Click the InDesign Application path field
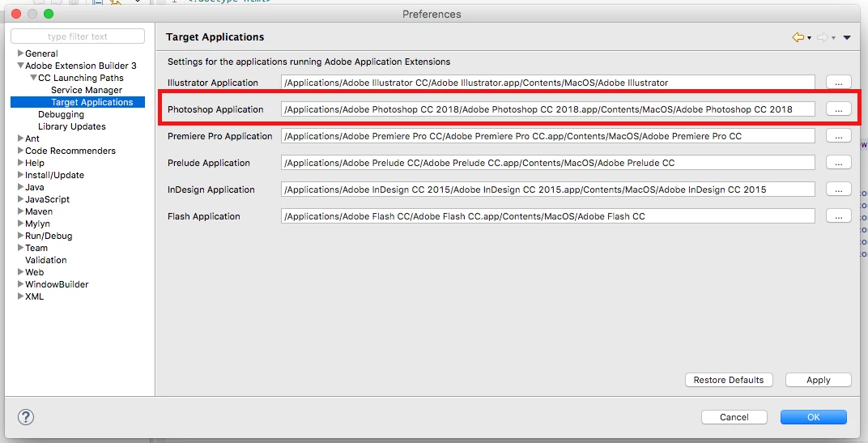The image size is (868, 443). (548, 190)
